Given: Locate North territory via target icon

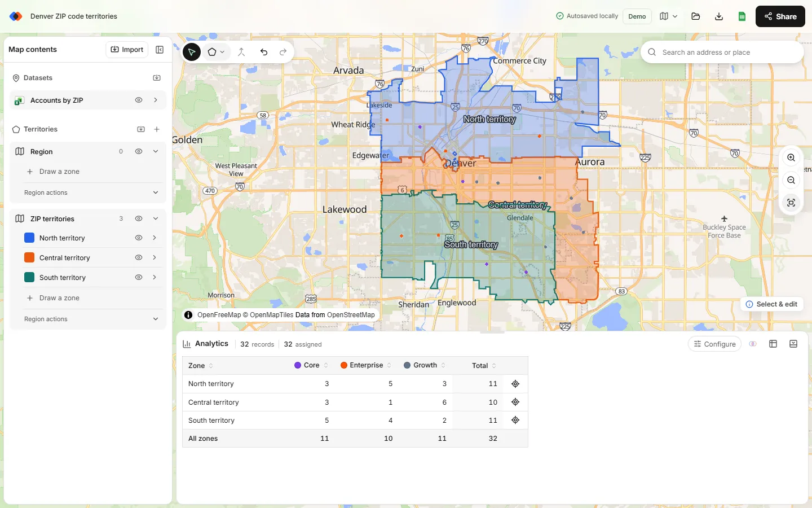Looking at the screenshot, I should tap(515, 384).
